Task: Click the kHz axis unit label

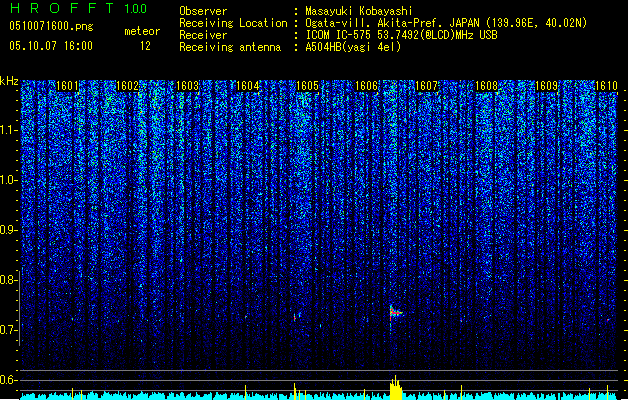Action: 9,81
